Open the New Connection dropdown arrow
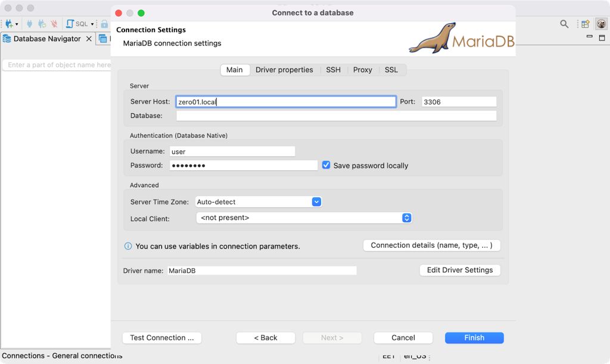Viewport: 610px width, 364px height. point(17,24)
